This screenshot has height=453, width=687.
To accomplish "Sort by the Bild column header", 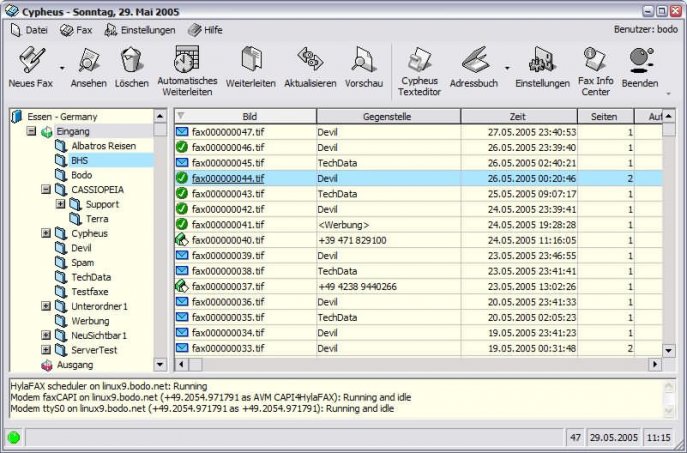I will [245, 117].
